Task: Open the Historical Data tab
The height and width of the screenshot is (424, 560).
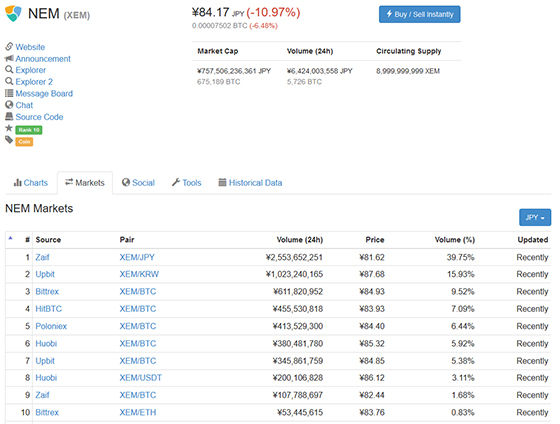Action: click(x=250, y=183)
